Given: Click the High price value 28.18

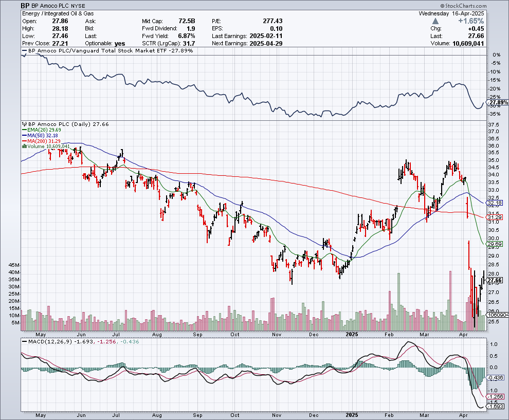Looking at the screenshot, I should pos(60,29).
